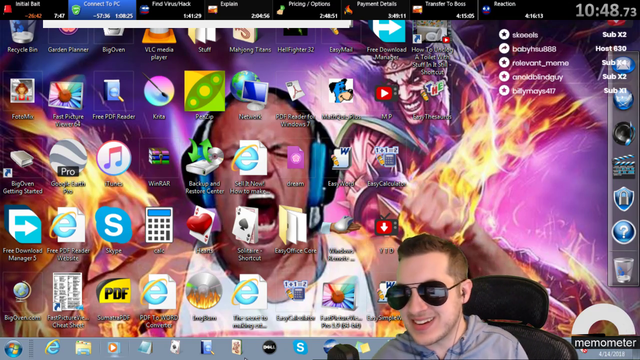Open PDF Reader for Windows 7 icon

pyautogui.click(x=295, y=102)
